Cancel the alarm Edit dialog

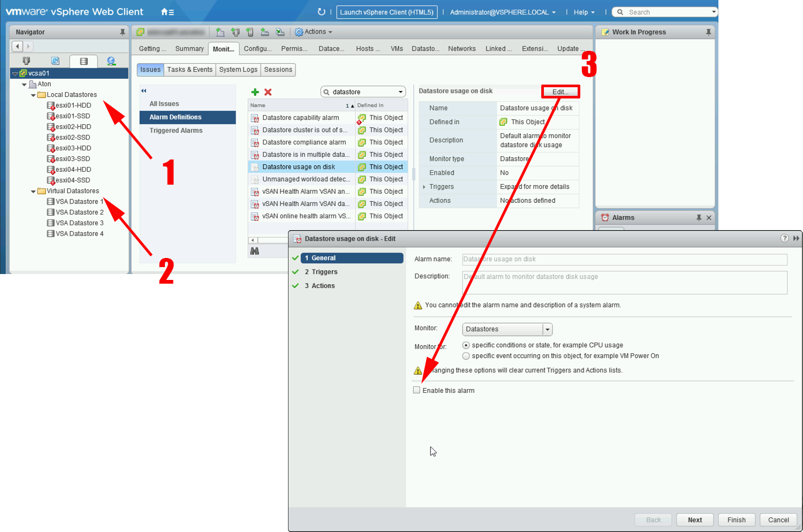pyautogui.click(x=778, y=520)
